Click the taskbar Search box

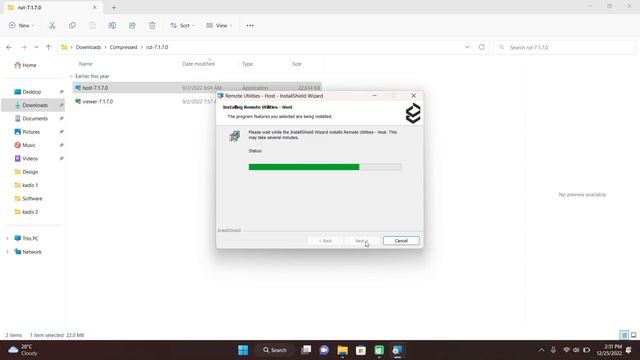(275, 350)
